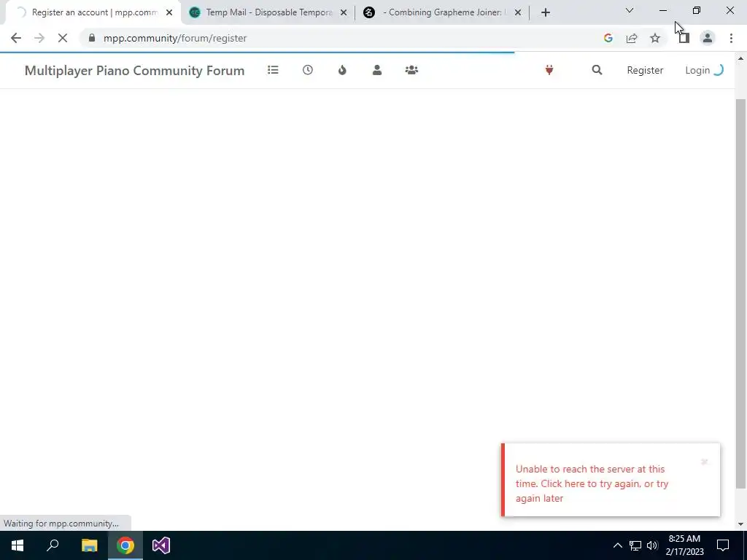This screenshot has height=560, width=747.
Task: Click the share page icon
Action: [632, 38]
